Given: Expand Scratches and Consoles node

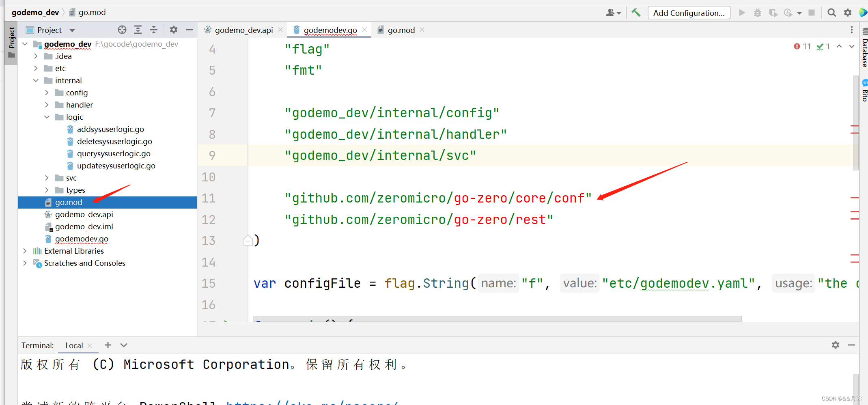Looking at the screenshot, I should pyautogui.click(x=25, y=263).
